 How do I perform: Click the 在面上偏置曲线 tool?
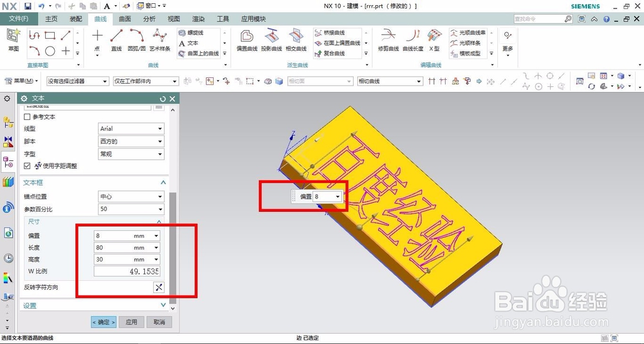click(337, 43)
